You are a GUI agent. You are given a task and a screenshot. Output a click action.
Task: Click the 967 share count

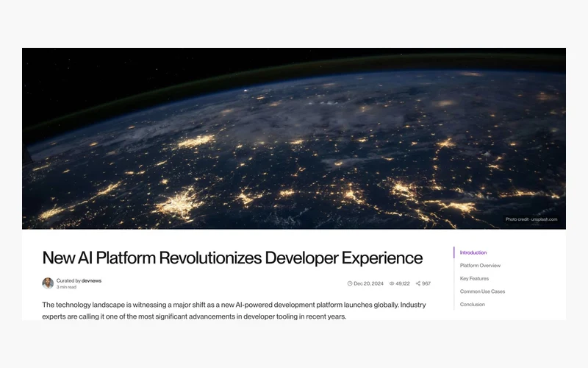[x=426, y=283]
